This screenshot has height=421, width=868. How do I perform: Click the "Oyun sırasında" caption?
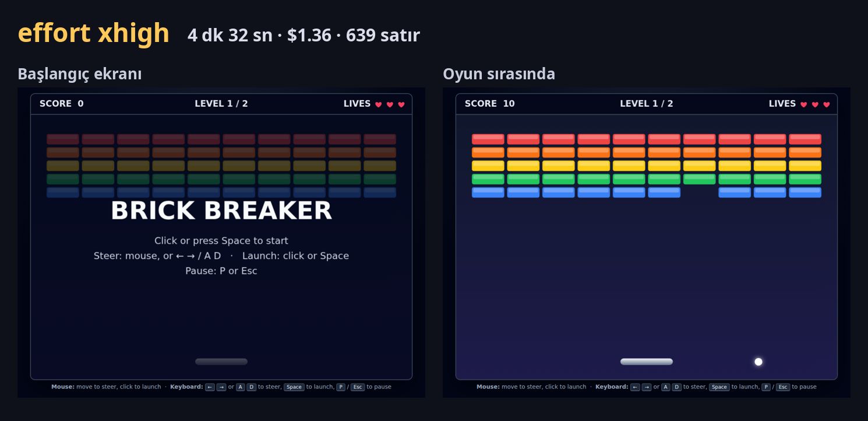[x=499, y=74]
